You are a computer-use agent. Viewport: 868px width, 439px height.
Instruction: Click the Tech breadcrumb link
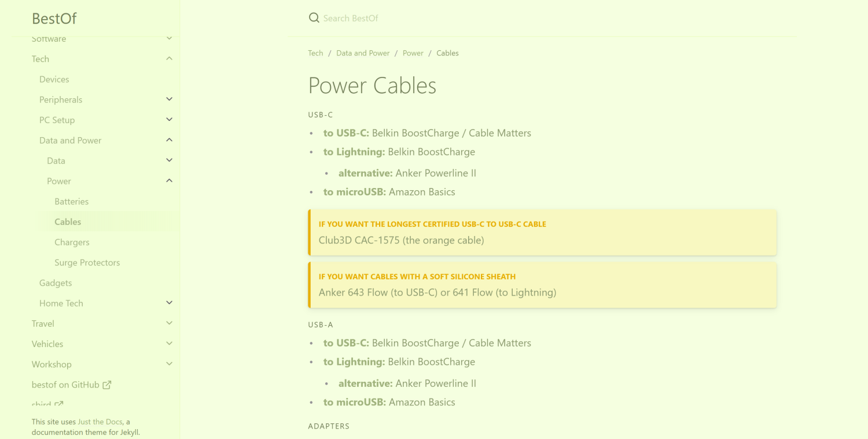pos(315,53)
